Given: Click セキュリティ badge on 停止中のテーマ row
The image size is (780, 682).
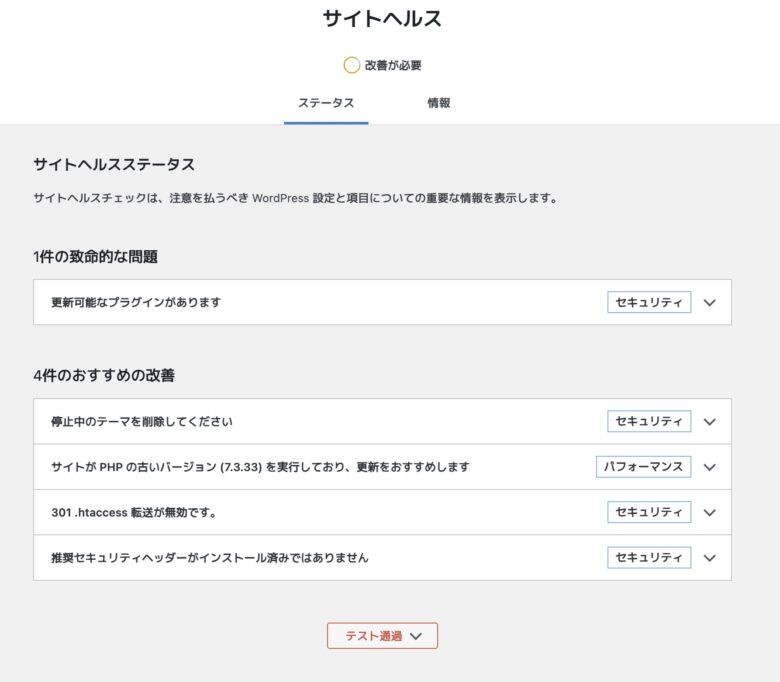Looking at the screenshot, I should pyautogui.click(x=649, y=421).
